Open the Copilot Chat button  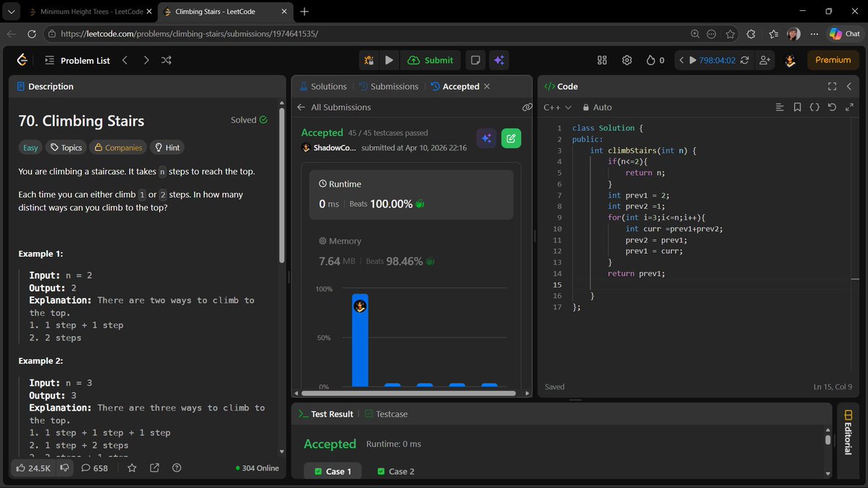[845, 34]
